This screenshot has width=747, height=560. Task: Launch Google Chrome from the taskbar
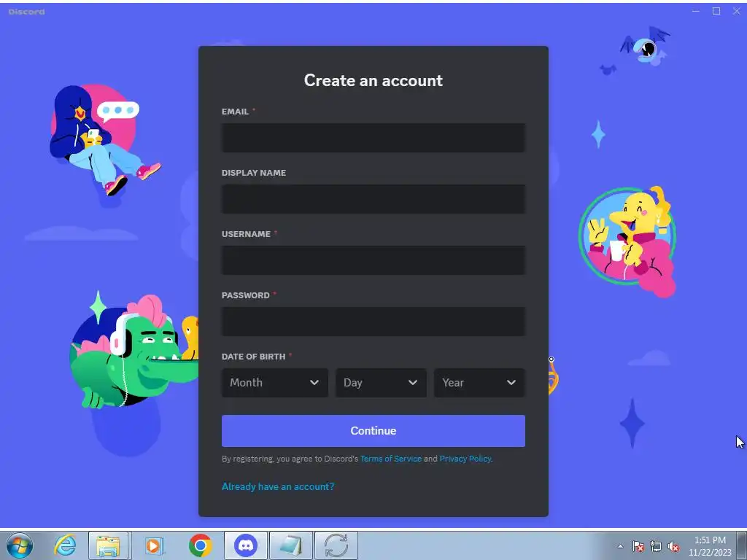pyautogui.click(x=200, y=545)
